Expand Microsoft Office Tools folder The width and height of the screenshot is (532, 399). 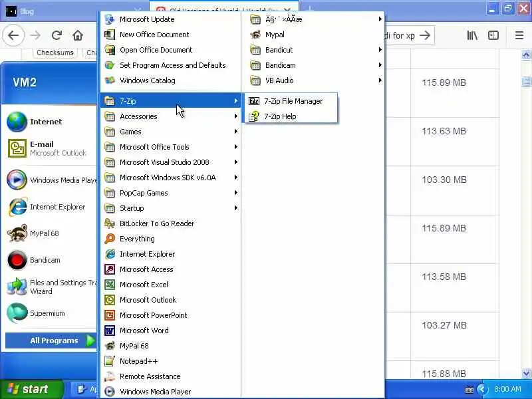point(171,147)
